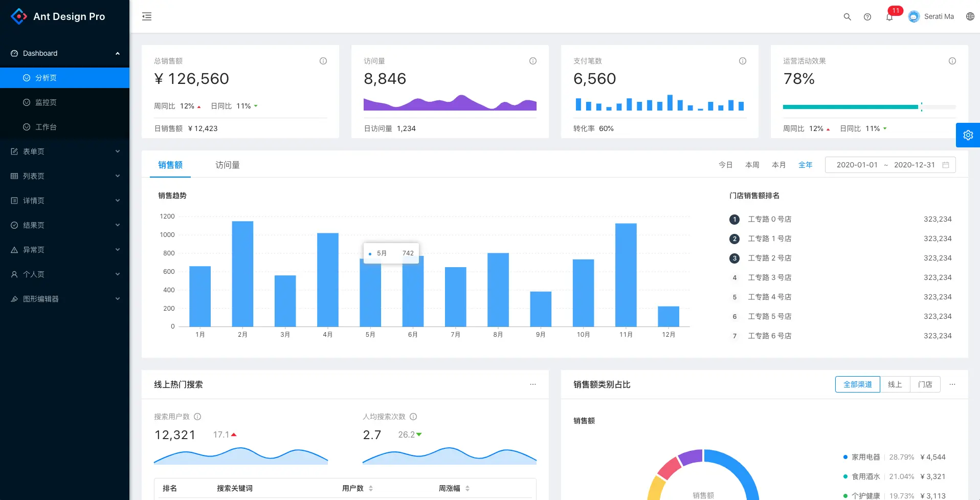
Task: Open help via the question mark icon
Action: [x=867, y=17]
